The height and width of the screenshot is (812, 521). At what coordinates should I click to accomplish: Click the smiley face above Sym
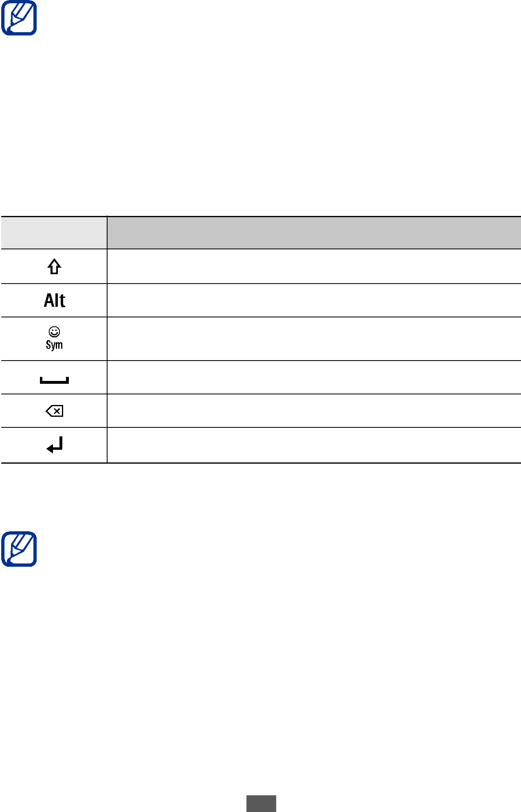coord(54,332)
